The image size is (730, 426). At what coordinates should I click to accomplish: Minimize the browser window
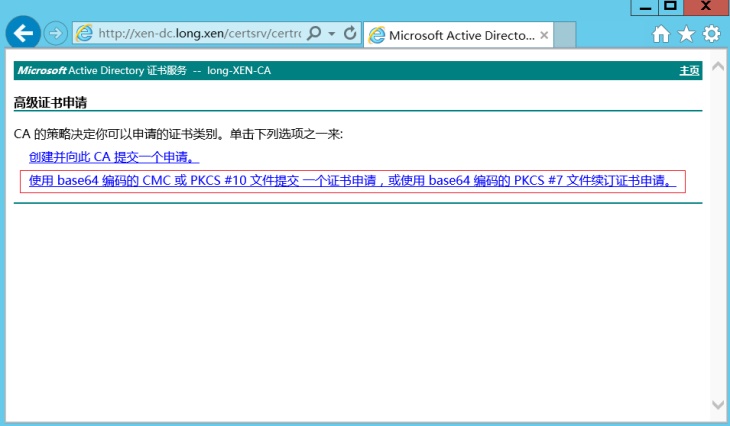click(645, 7)
